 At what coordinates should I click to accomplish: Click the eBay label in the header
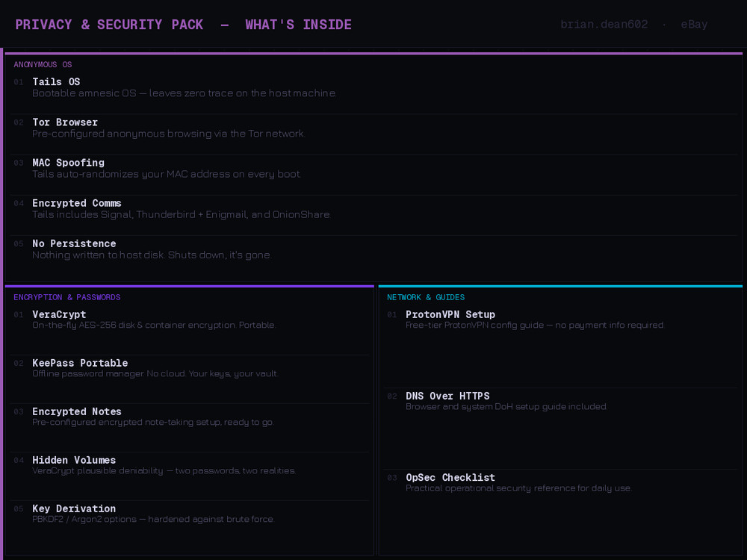(694, 24)
